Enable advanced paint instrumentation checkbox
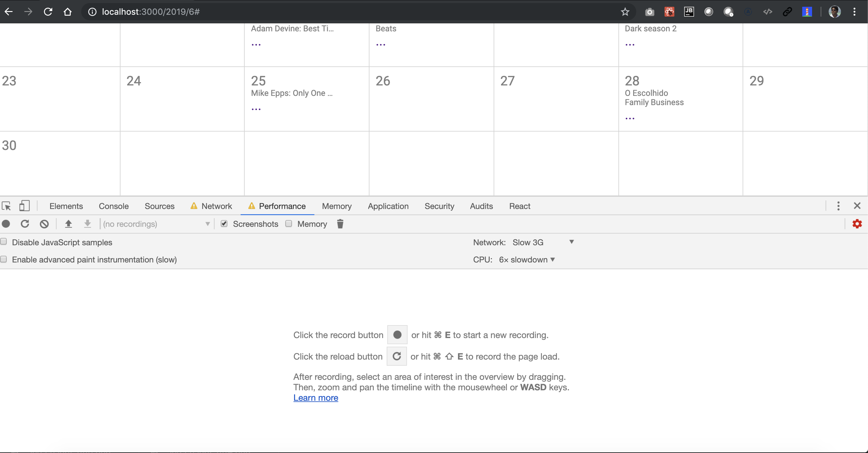 4,259
